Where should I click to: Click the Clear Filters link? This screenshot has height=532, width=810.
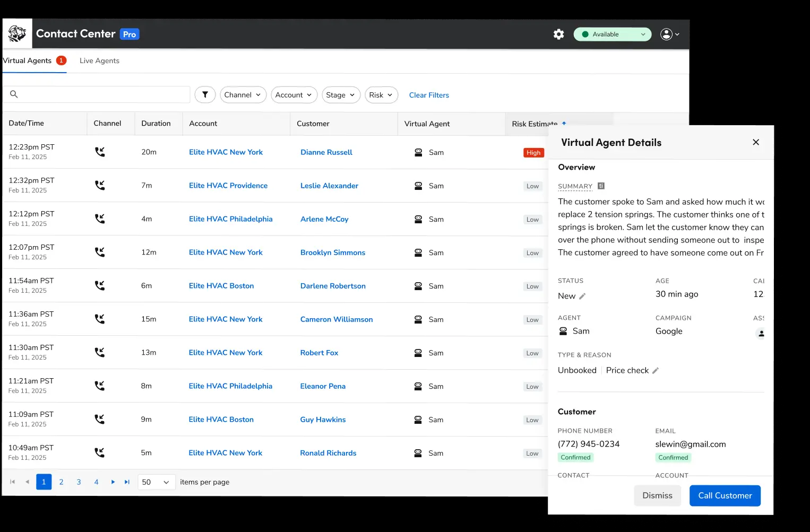(x=429, y=95)
